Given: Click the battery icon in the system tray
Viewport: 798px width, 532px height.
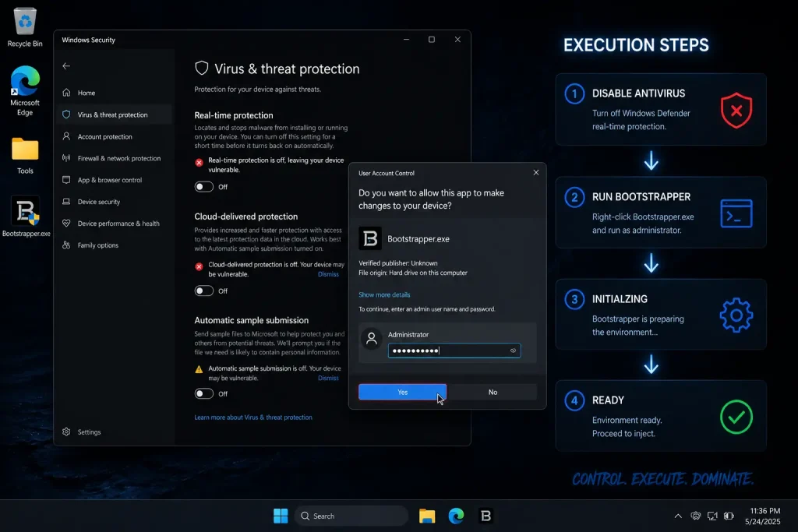Looking at the screenshot, I should [729, 516].
